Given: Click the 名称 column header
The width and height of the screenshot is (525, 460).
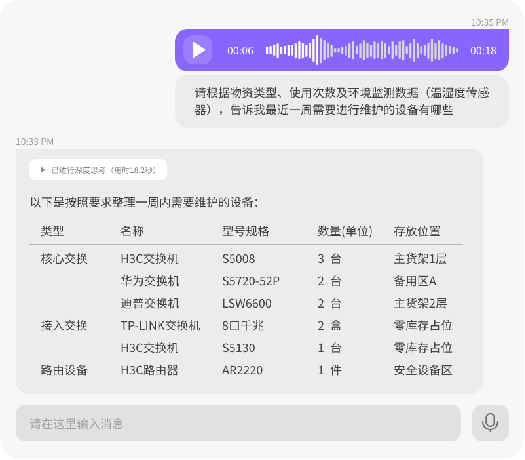Looking at the screenshot, I should pyautogui.click(x=132, y=231).
